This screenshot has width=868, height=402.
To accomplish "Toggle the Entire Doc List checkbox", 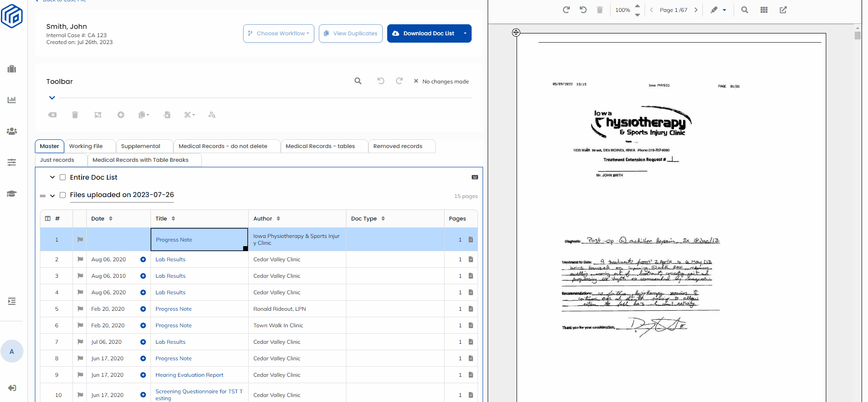I will pyautogui.click(x=63, y=177).
